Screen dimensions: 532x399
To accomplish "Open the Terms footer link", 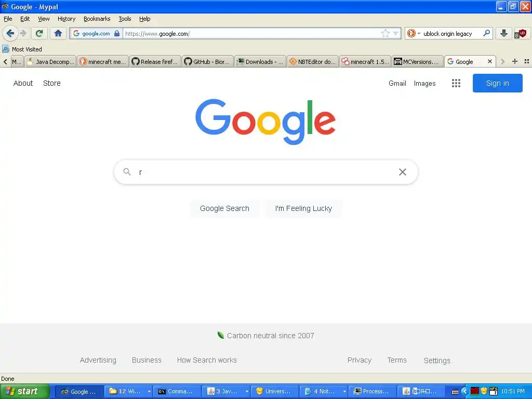I will click(397, 360).
